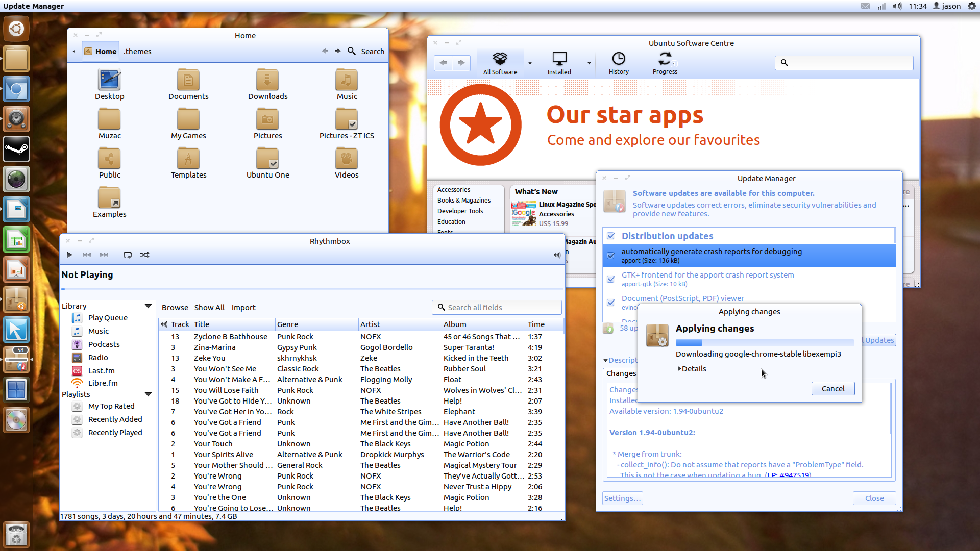Open the Developer Tools category
980x551 pixels.
click(x=460, y=211)
